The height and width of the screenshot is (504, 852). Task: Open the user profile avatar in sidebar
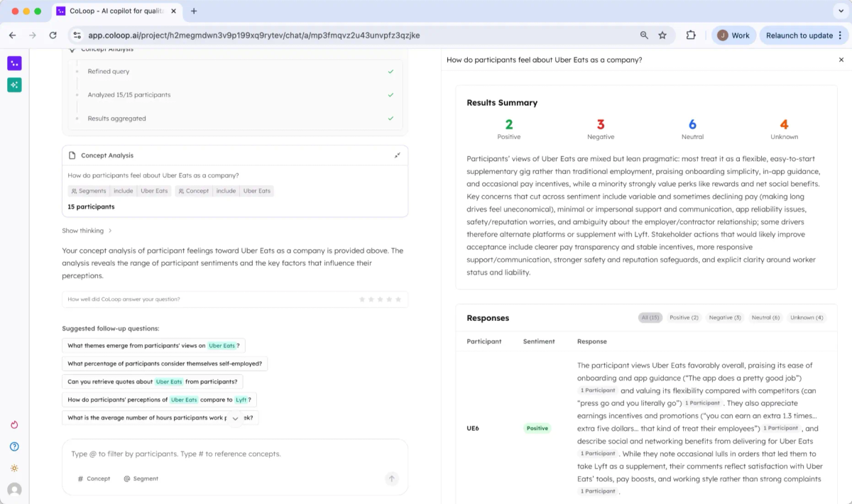14,490
